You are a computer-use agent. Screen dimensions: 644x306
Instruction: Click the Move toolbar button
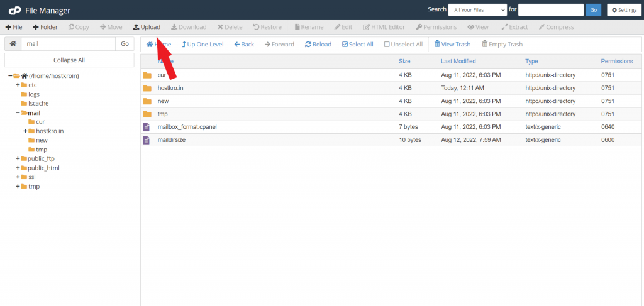pos(111,27)
